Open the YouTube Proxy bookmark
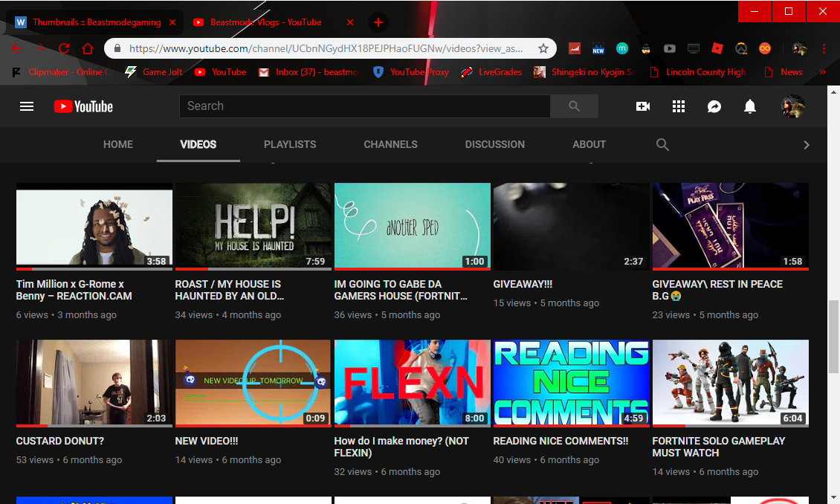Screen dimensions: 840x504 coord(411,72)
